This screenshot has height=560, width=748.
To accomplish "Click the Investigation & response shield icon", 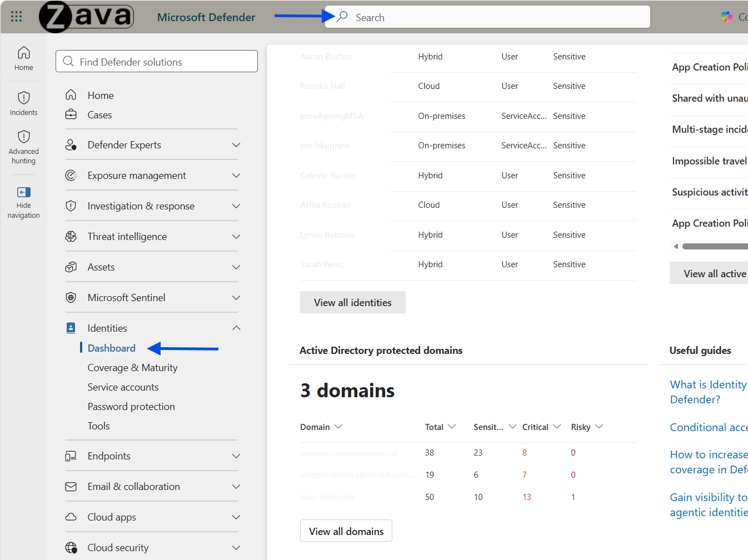I will pyautogui.click(x=71, y=206).
